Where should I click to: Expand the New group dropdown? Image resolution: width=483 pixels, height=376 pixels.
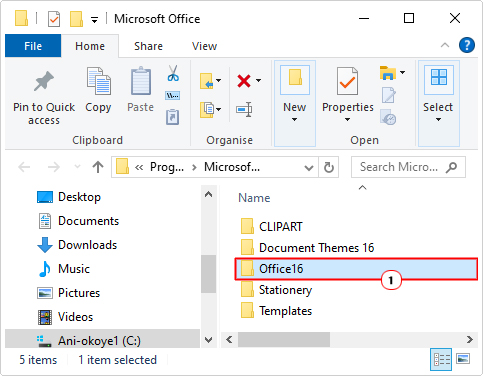pos(294,119)
